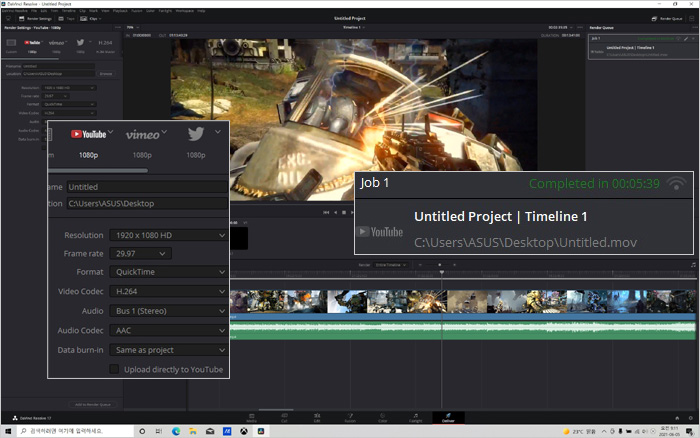This screenshot has width=700, height=438.
Task: Click the Project Manager home icon
Action: [677, 418]
